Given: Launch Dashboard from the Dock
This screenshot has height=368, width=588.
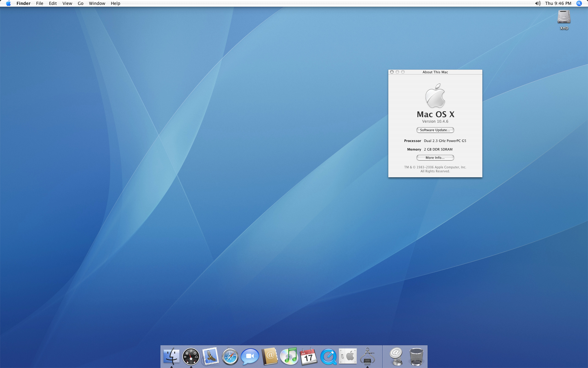Looking at the screenshot, I should pos(191,357).
